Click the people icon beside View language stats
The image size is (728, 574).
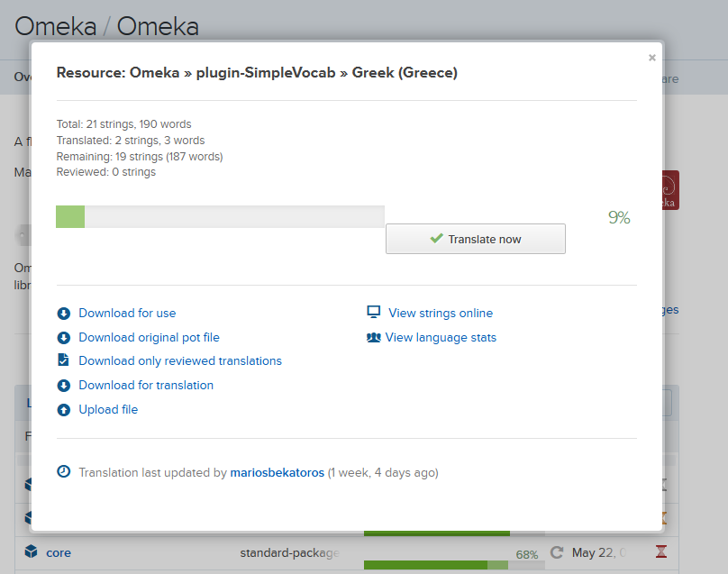(374, 337)
